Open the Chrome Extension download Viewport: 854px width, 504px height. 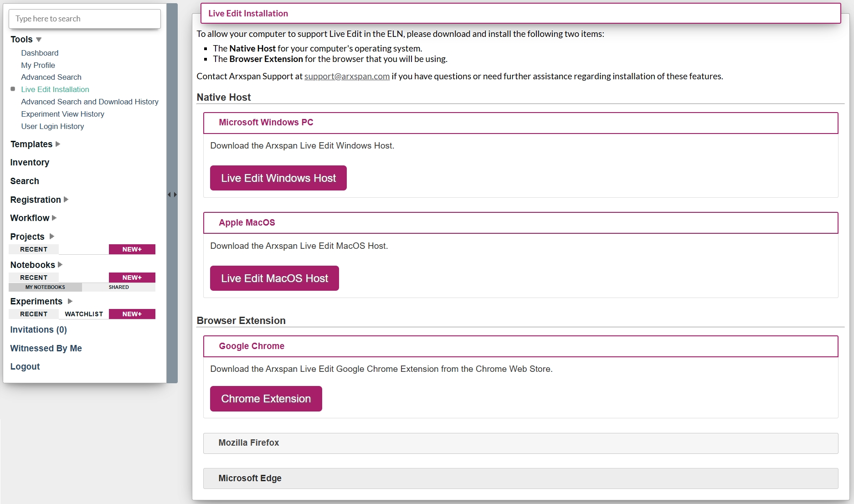[x=266, y=399]
